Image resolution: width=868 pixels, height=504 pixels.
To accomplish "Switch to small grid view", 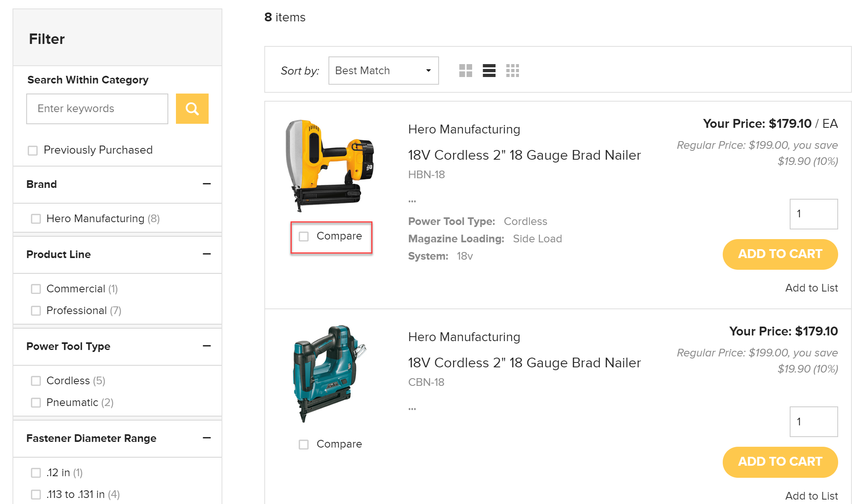I will coord(512,71).
